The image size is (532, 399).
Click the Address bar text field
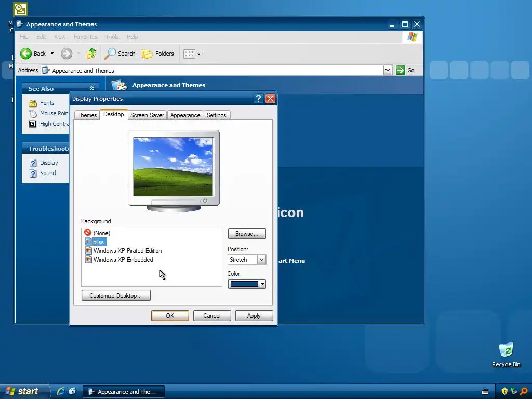click(x=217, y=71)
